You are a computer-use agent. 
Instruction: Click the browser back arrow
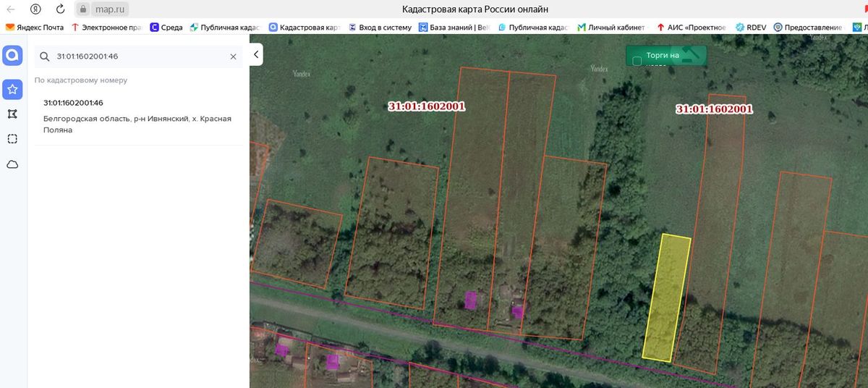[11, 9]
